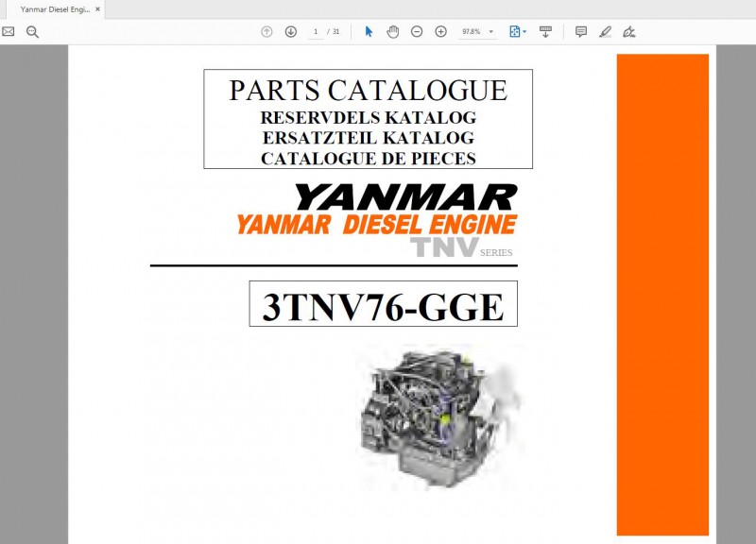Click the email envelope icon

[x=8, y=32]
